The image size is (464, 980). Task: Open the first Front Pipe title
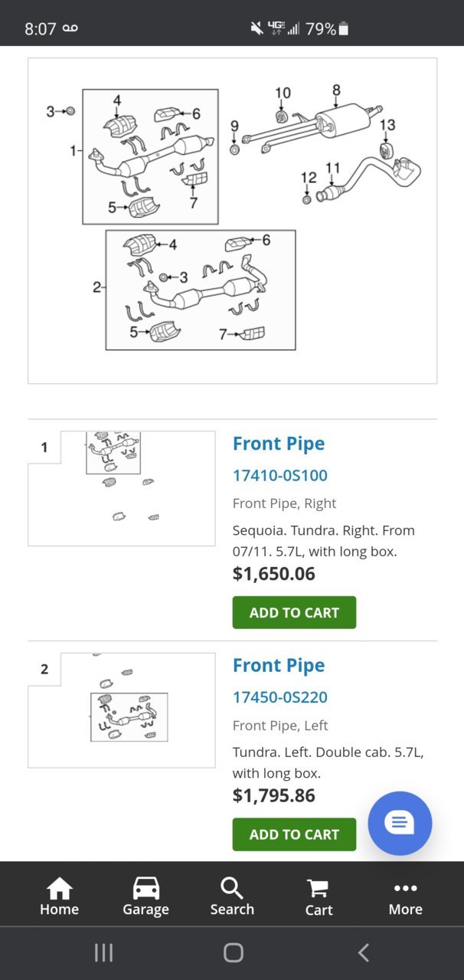click(279, 444)
